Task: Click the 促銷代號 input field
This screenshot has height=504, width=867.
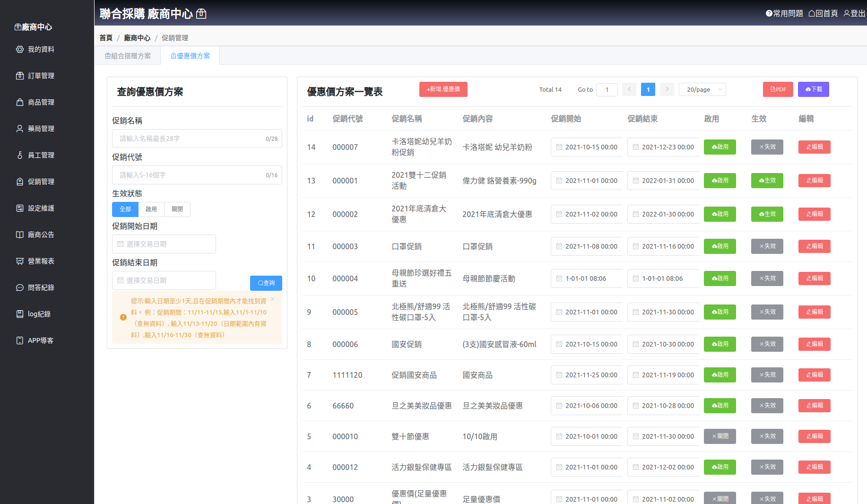Action: (x=197, y=175)
